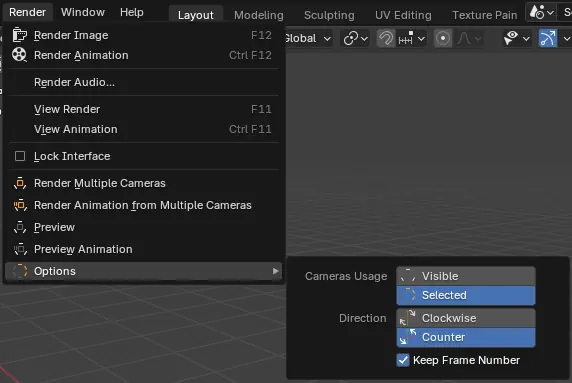Click the Direction label
The height and width of the screenshot is (383, 572).
(x=363, y=318)
